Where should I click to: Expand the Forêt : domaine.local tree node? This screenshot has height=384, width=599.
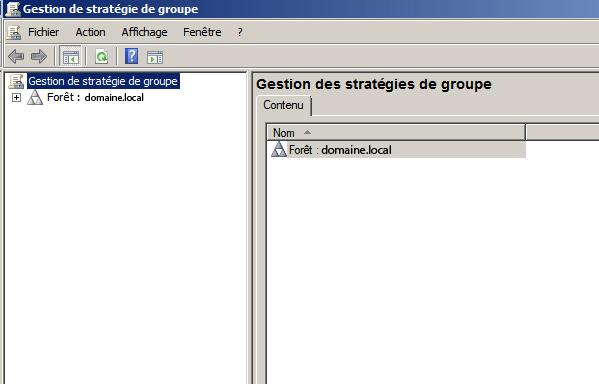16,98
